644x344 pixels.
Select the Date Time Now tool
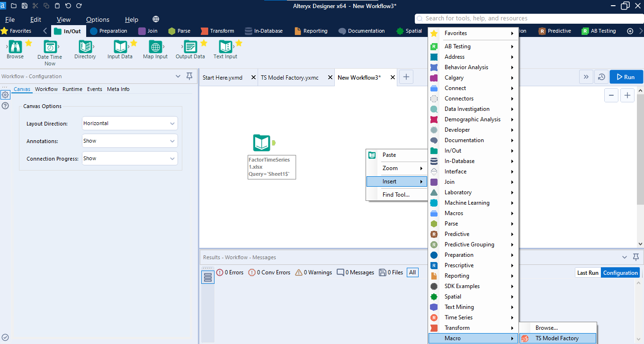click(x=49, y=48)
